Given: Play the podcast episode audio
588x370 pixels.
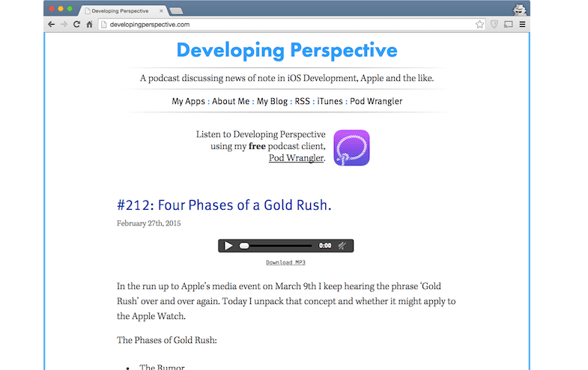Looking at the screenshot, I should (228, 246).
